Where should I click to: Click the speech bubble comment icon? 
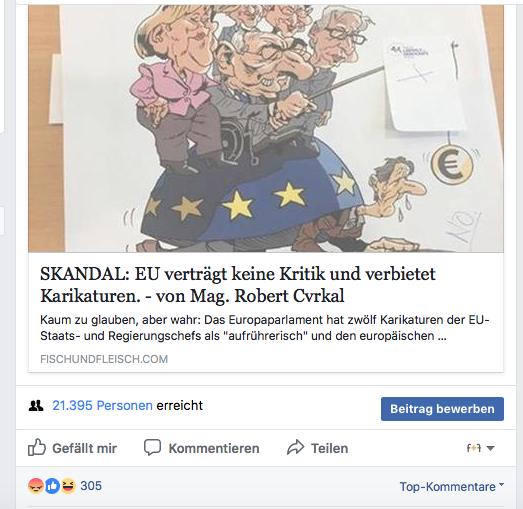[152, 448]
